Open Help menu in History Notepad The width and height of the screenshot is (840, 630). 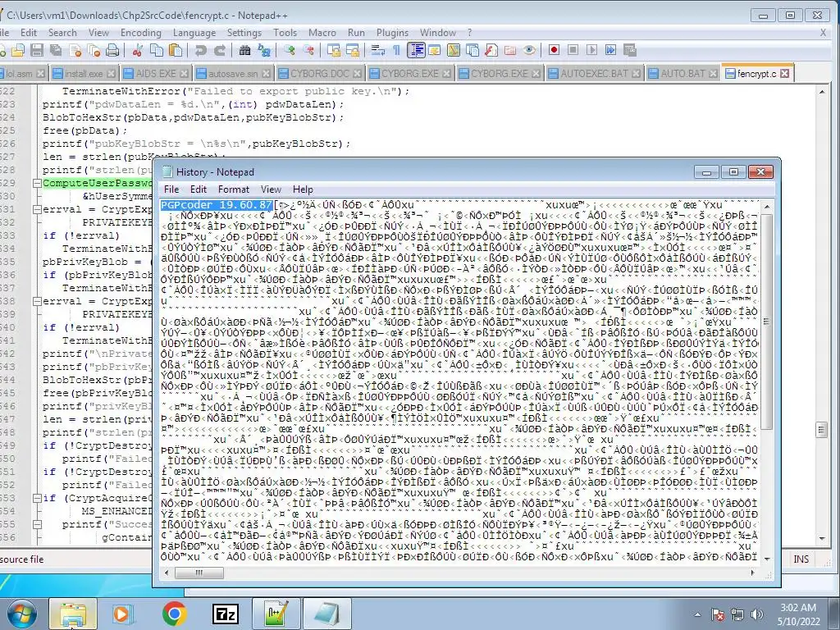[x=303, y=189]
